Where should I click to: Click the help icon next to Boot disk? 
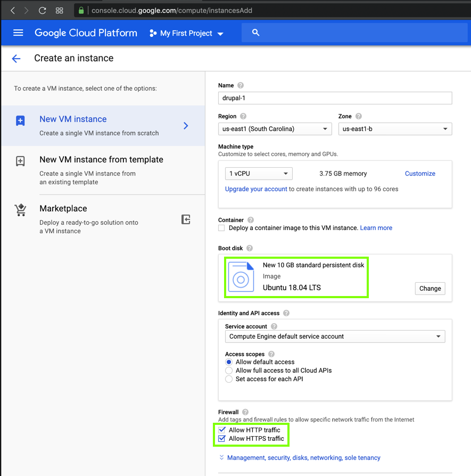click(250, 248)
